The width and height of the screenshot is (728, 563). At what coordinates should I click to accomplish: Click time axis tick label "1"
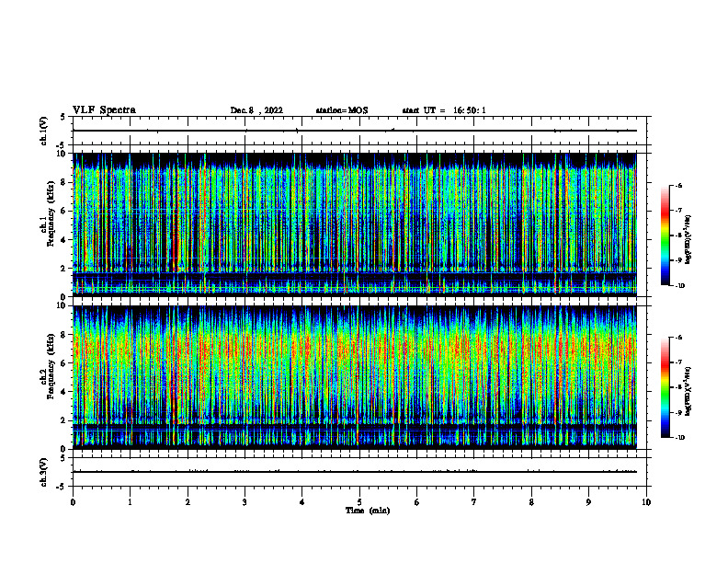pyautogui.click(x=130, y=502)
